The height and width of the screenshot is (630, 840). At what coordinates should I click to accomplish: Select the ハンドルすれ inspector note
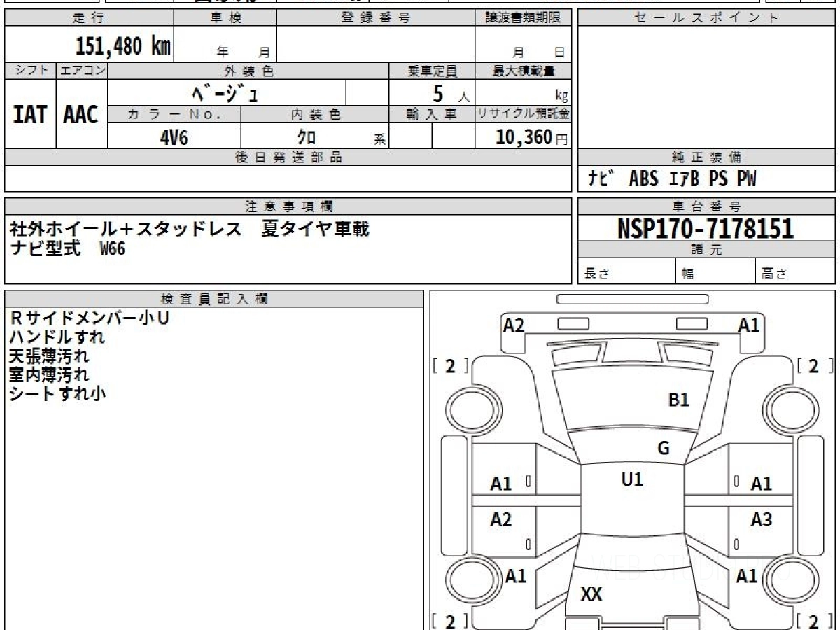click(x=57, y=337)
